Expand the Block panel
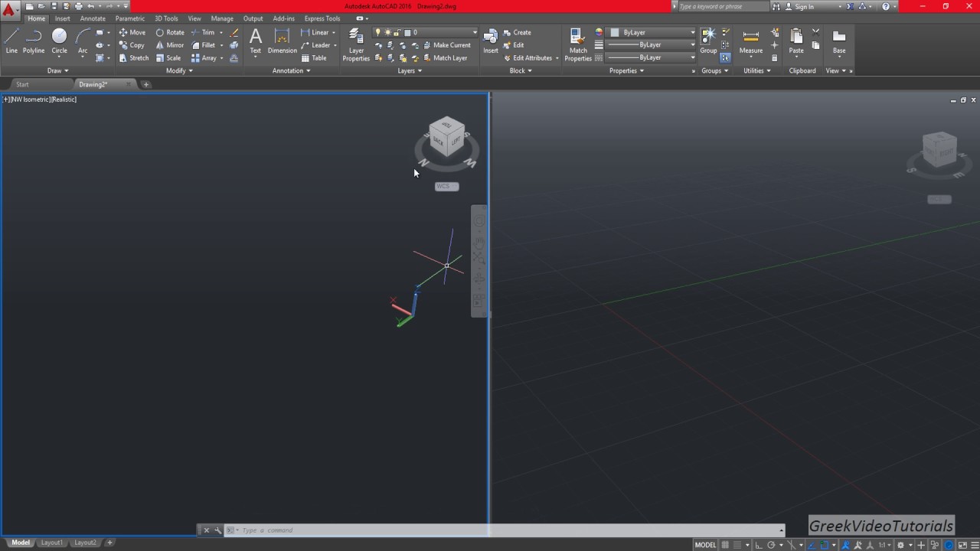The image size is (980, 551). pos(521,70)
